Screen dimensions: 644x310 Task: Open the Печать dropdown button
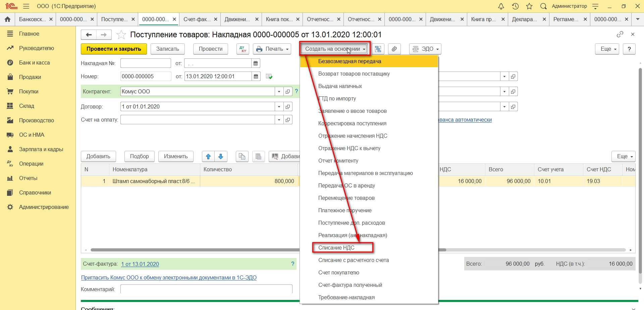[x=272, y=49]
